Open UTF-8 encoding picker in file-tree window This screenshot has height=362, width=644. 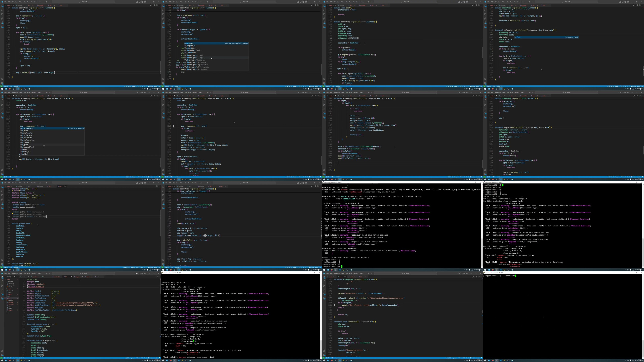(138, 358)
